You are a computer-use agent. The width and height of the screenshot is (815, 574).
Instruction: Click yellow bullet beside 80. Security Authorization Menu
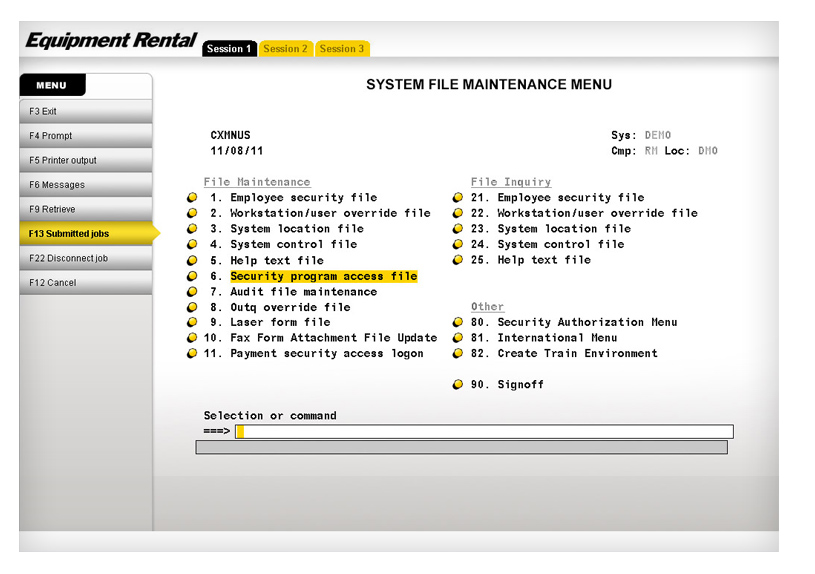click(x=458, y=322)
